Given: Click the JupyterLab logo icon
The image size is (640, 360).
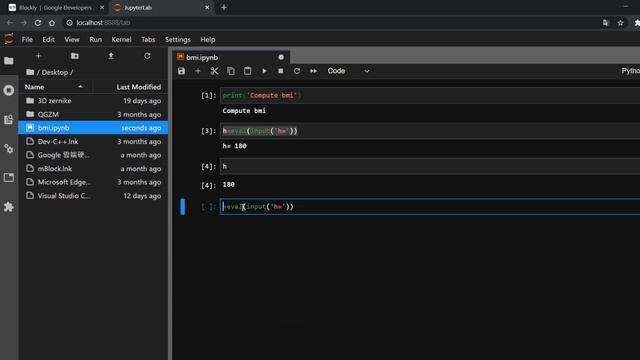Looking at the screenshot, I should click(x=9, y=39).
